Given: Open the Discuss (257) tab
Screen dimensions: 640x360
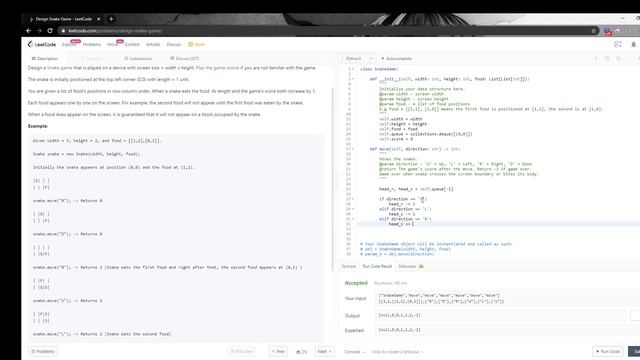Looking at the screenshot, I should point(184,59).
